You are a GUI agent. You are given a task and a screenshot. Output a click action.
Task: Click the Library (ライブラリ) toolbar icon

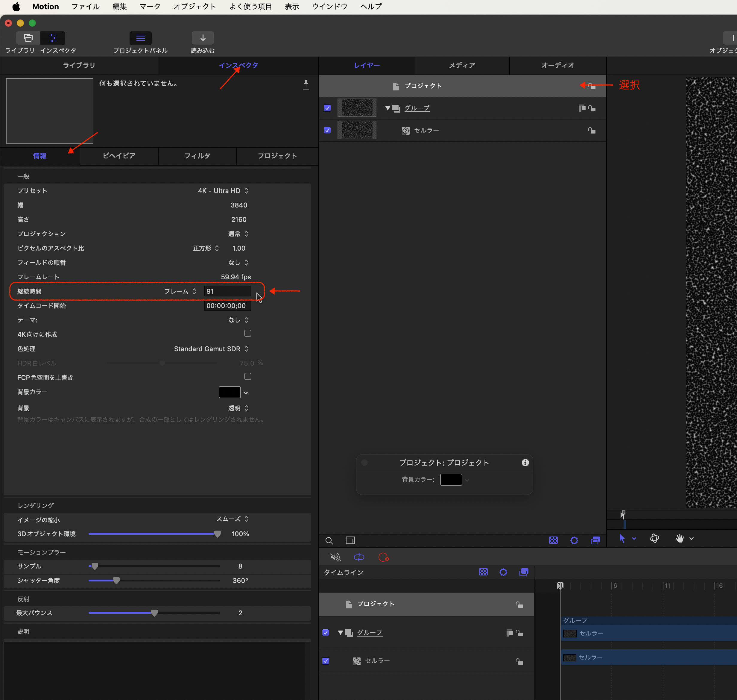[28, 38]
